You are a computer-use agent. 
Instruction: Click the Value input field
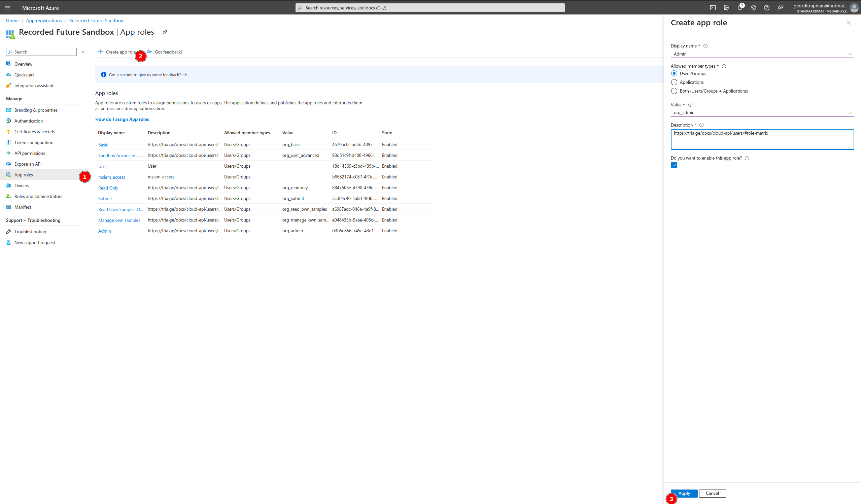[x=758, y=113]
